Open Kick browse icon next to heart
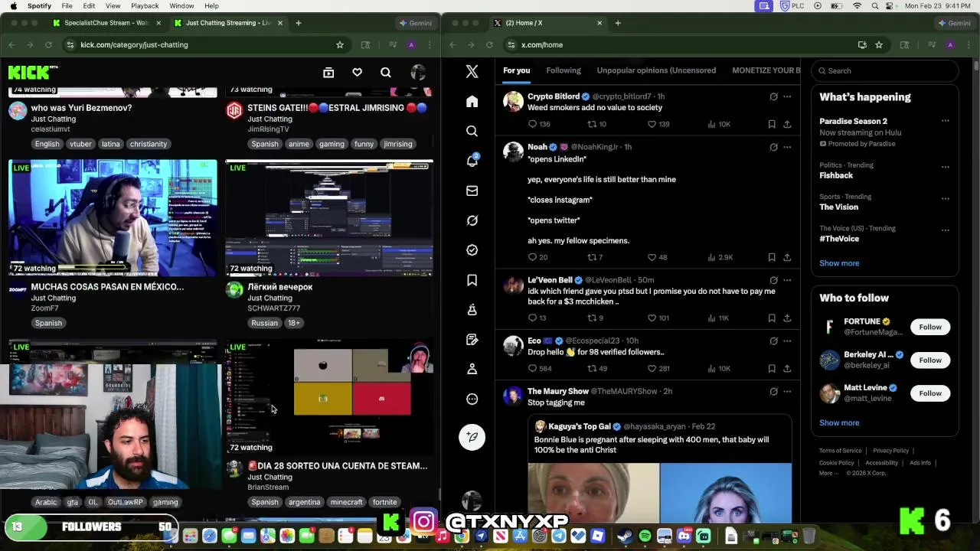980x551 pixels. point(328,73)
